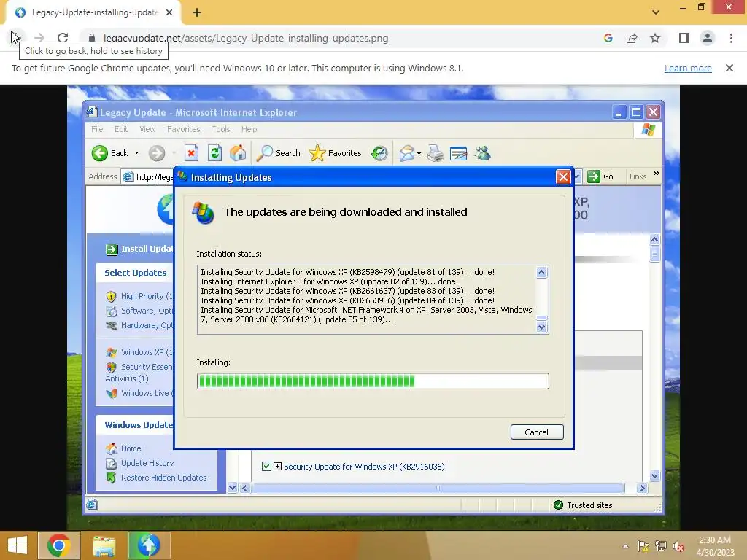Screen dimensions: 747x560
Task: Click the IE History icon
Action: click(x=379, y=153)
